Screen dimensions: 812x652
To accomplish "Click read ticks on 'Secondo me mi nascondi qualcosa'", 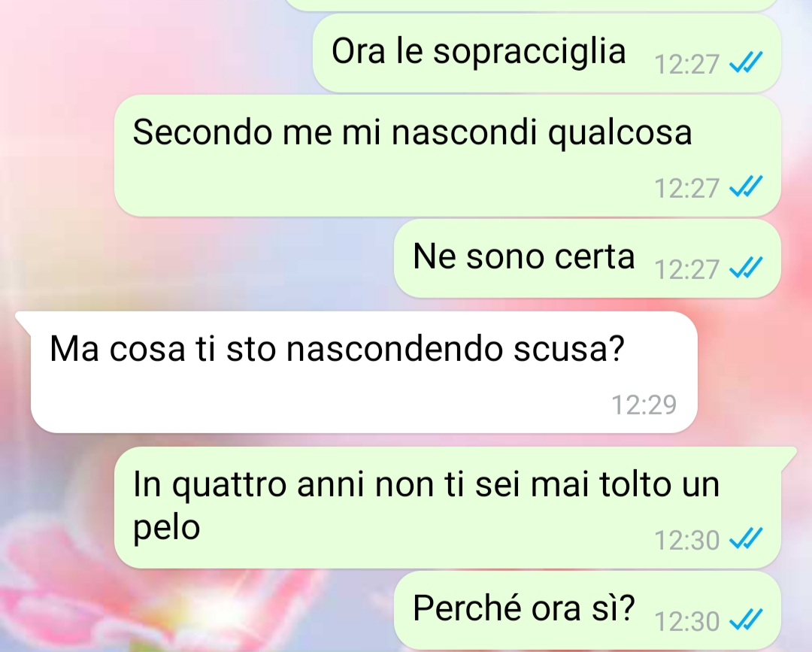I will point(746,187).
